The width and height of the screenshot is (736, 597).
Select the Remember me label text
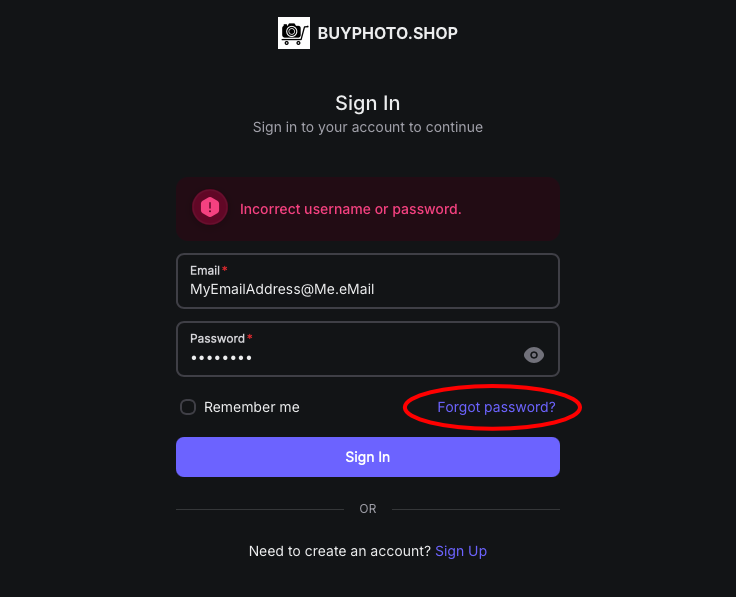[x=252, y=407]
